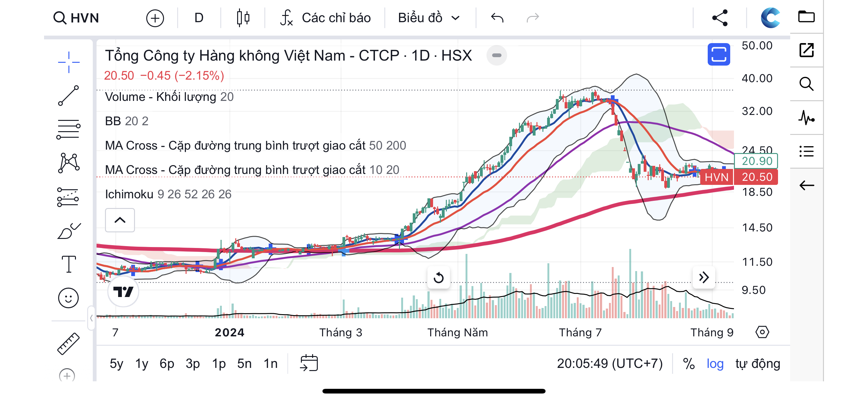Viewport: 868px width, 401px height.
Task: Expand the Biểu đồ layout dropdown
Action: tap(429, 18)
